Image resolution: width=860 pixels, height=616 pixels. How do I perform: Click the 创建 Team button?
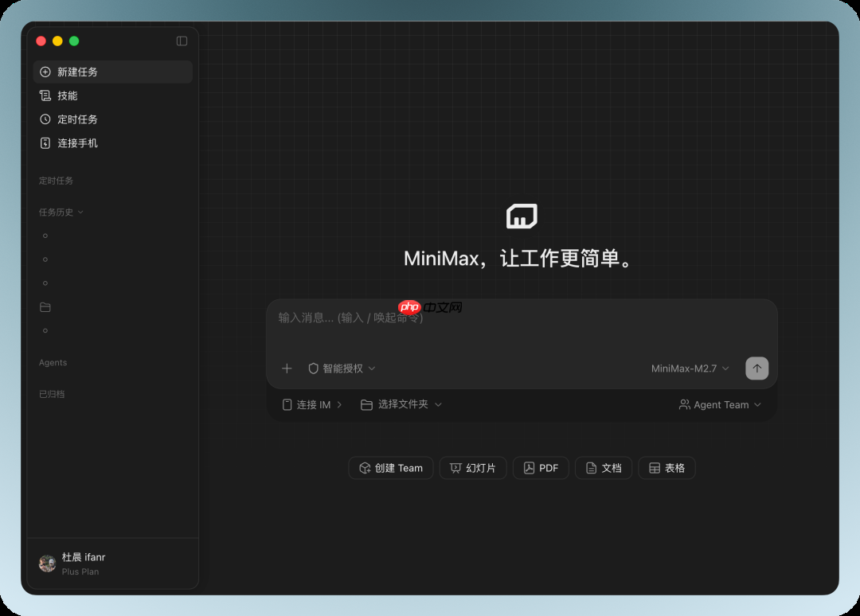(x=391, y=468)
